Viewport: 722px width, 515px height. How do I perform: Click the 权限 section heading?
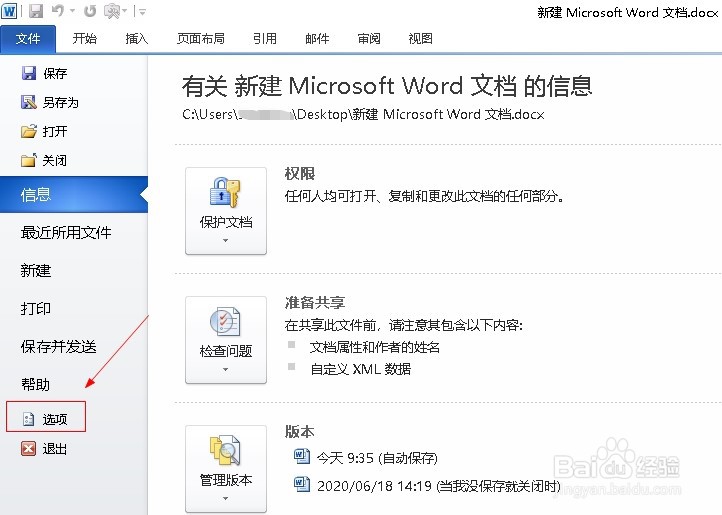pos(300,174)
